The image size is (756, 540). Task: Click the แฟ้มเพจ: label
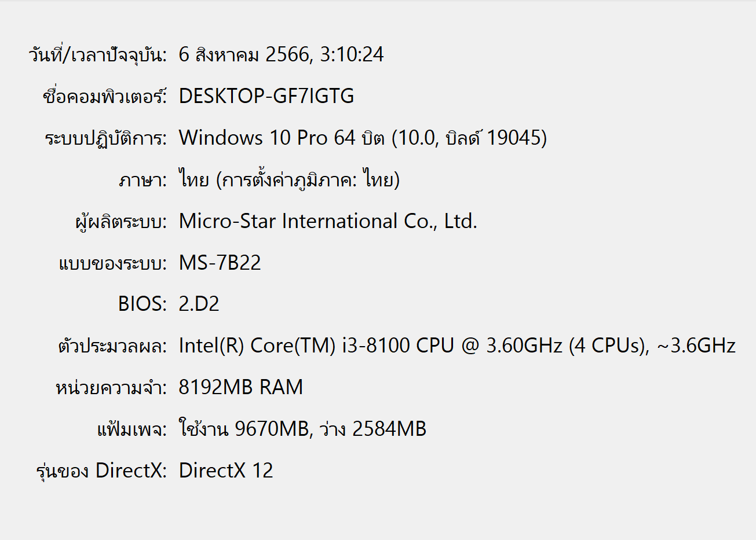pyautogui.click(x=132, y=429)
